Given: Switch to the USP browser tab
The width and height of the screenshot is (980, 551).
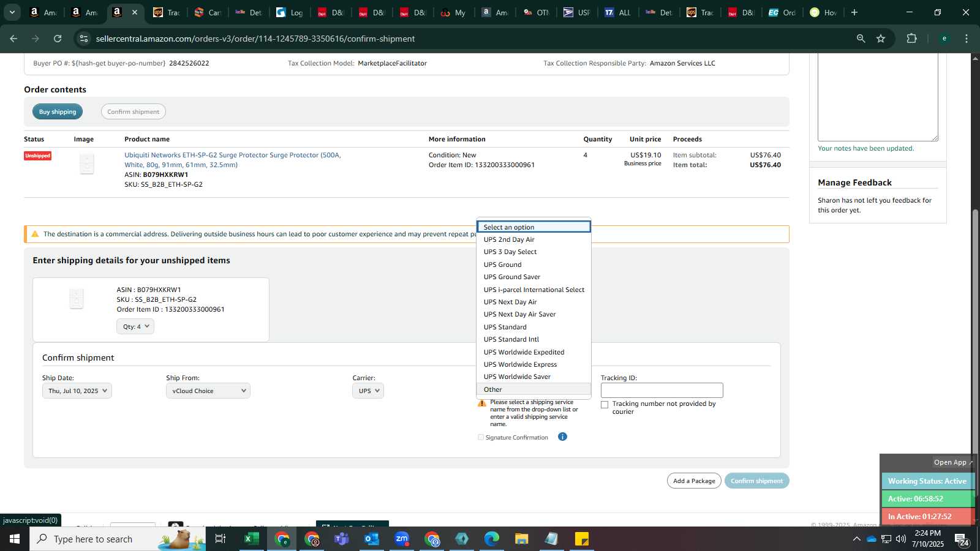Looking at the screenshot, I should click(x=577, y=12).
